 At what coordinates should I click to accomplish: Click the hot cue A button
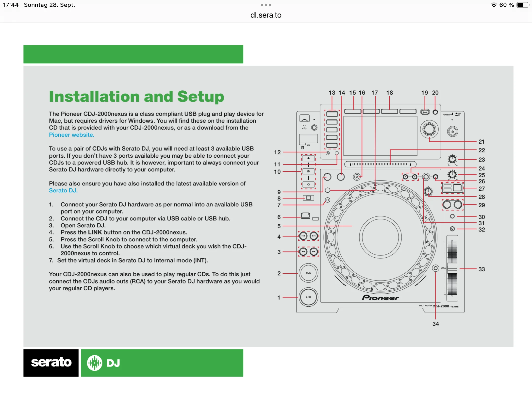(308, 158)
